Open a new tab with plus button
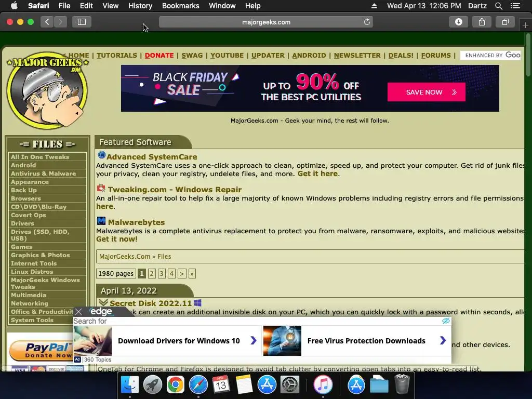This screenshot has height=399, width=532. point(525,25)
